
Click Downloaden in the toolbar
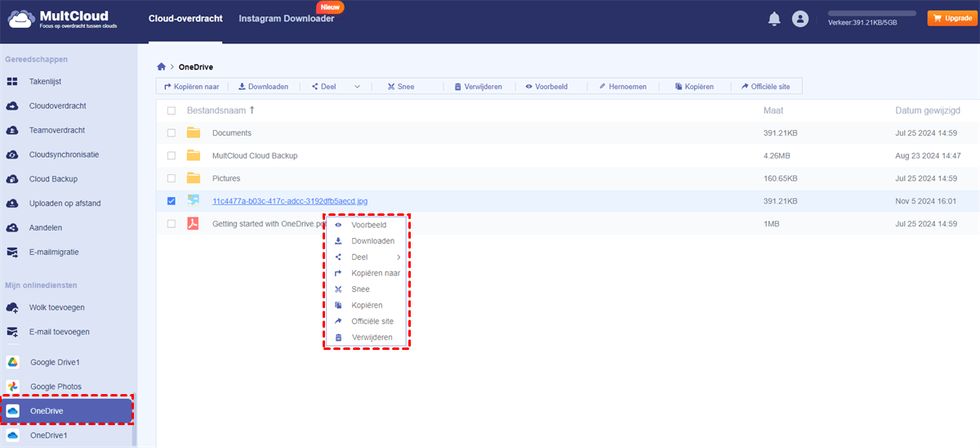pyautogui.click(x=263, y=87)
